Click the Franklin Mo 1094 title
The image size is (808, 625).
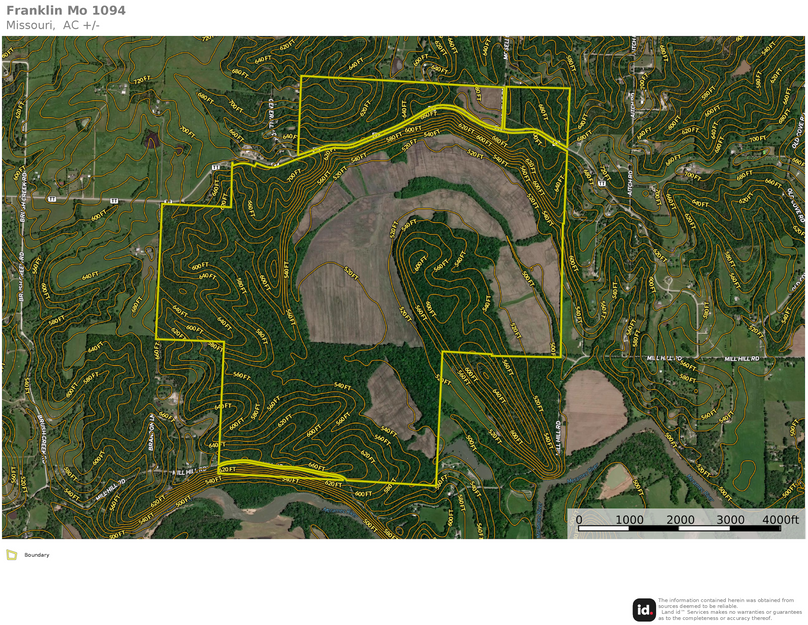pos(66,10)
